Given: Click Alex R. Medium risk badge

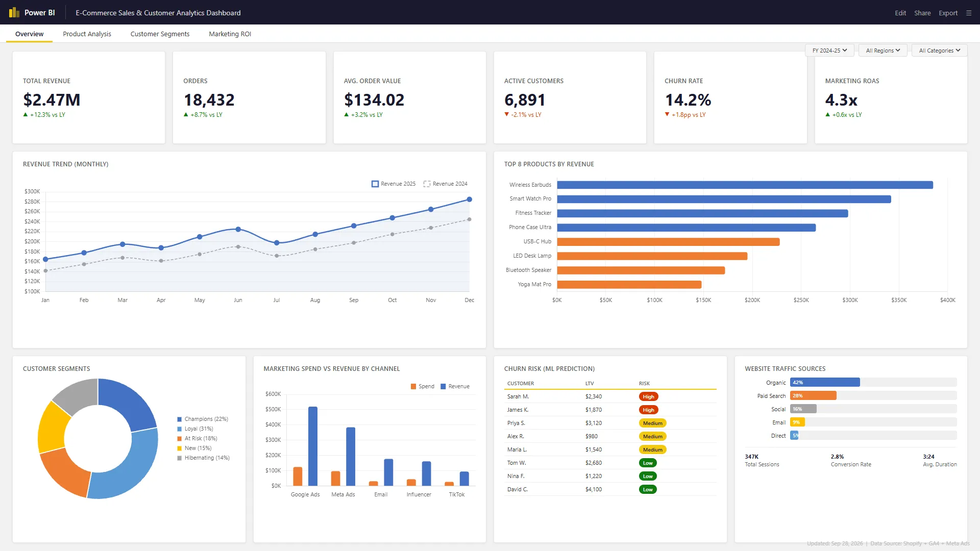Looking at the screenshot, I should pos(652,436).
